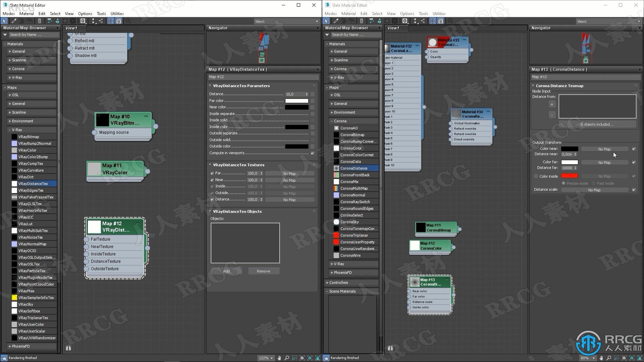Expand VRayDistanceTex Textures section

(x=211, y=165)
